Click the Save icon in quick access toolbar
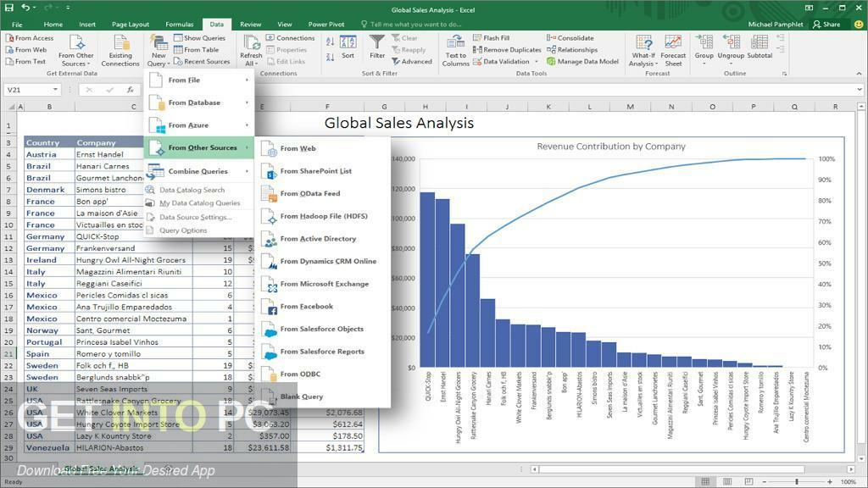 (8, 8)
